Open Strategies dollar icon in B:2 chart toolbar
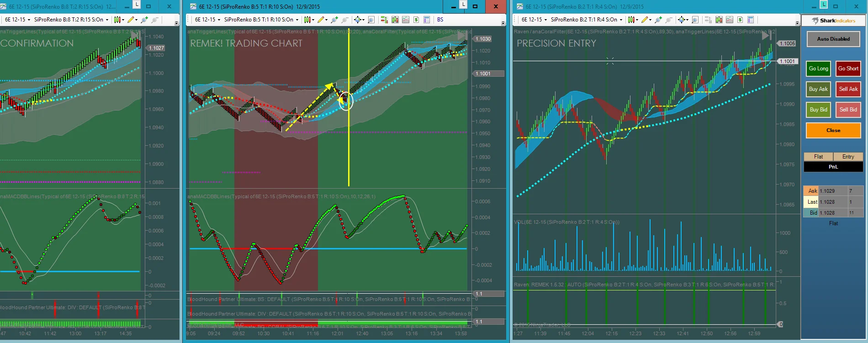This screenshot has height=343, width=868. (740, 20)
